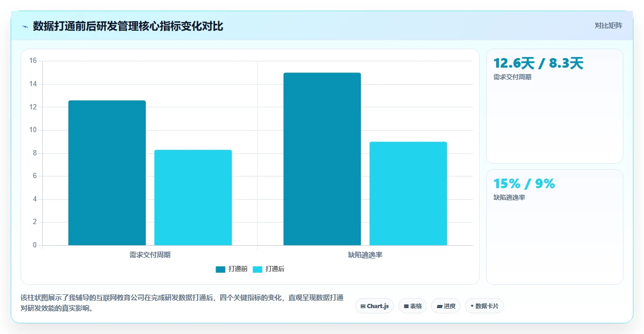
Task: Click the title 数据打通前后研发管理核心指标变化对比
Action: tap(128, 26)
